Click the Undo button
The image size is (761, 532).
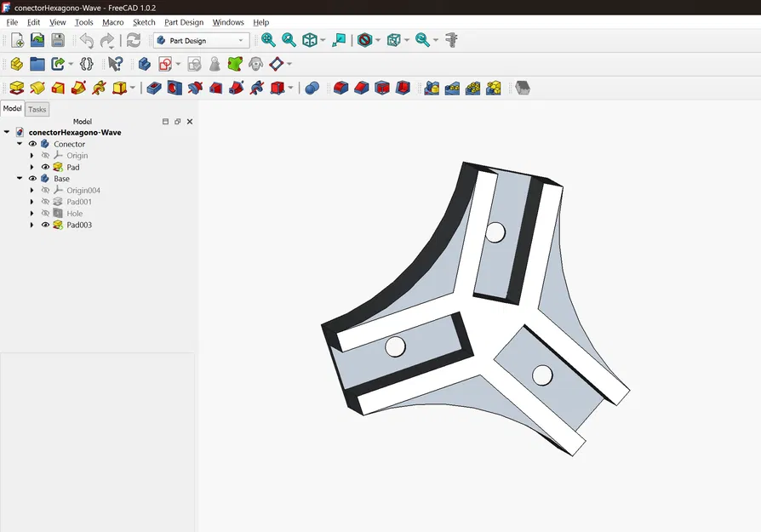coord(85,39)
